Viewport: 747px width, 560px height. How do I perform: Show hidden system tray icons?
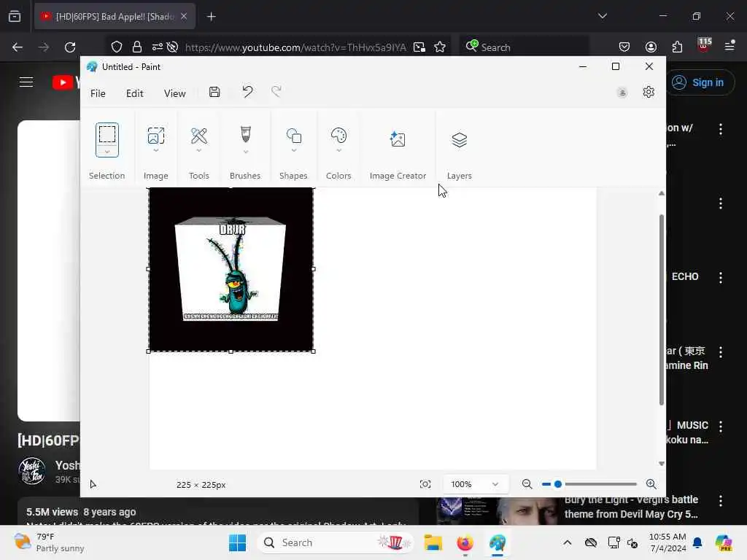567,542
